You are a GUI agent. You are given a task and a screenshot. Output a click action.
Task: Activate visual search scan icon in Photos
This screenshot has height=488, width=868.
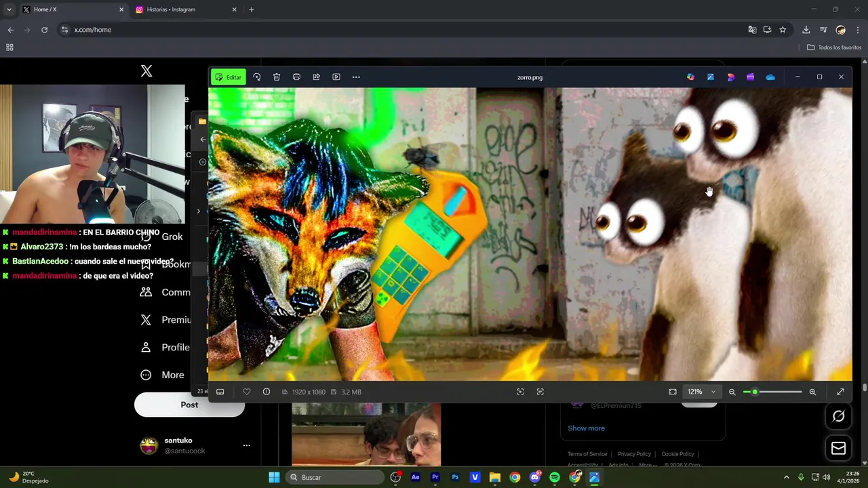pos(520,392)
